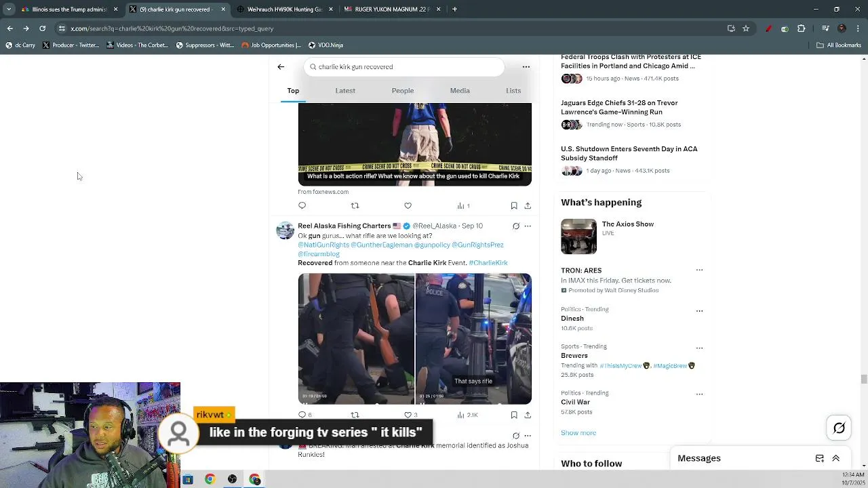
Task: Open search options three-dot menu
Action: (x=526, y=66)
